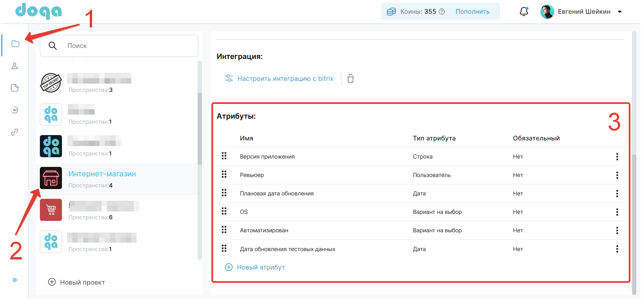Focus the Поиск search field

pos(127,46)
